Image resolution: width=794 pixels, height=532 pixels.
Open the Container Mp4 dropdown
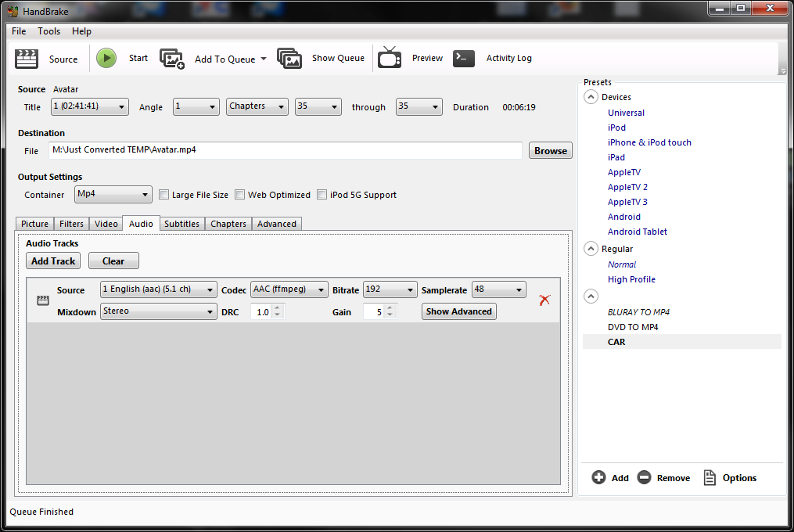113,194
